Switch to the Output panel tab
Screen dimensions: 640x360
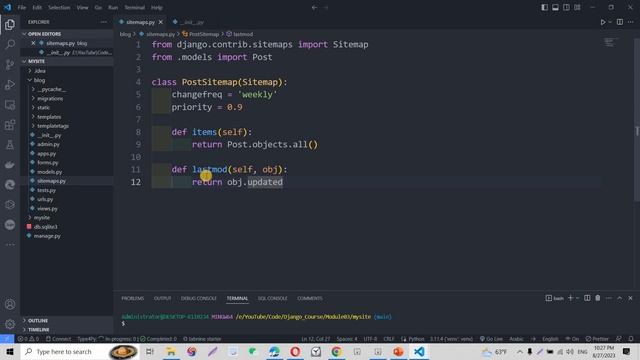tap(162, 298)
